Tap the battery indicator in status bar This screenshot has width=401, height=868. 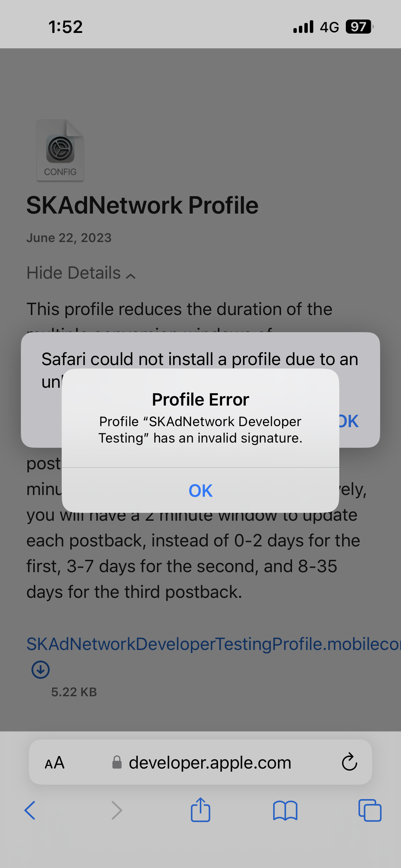pos(359,27)
